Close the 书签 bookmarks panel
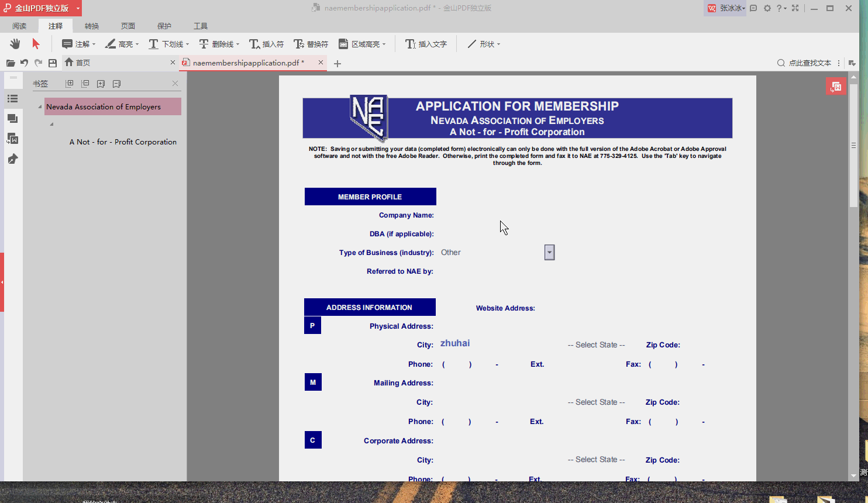The height and width of the screenshot is (503, 868). coord(175,84)
